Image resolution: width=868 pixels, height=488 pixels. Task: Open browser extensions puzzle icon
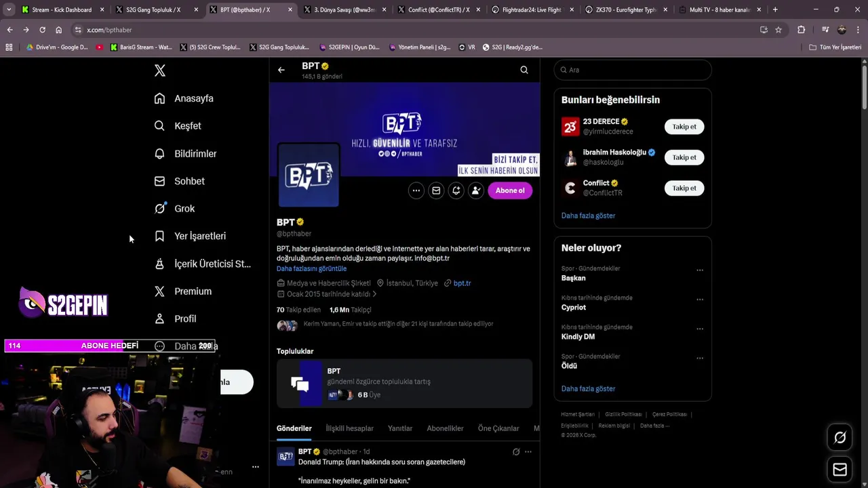pos(801,30)
